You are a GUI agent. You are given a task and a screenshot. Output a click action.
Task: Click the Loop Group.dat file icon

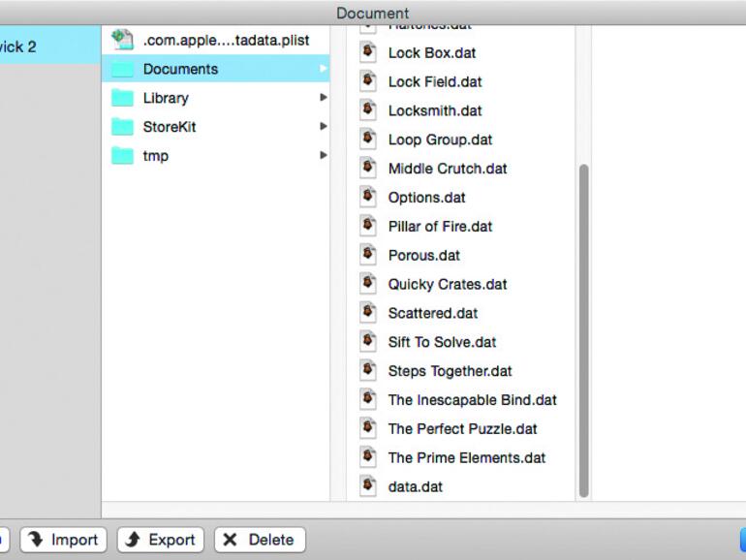(x=368, y=139)
